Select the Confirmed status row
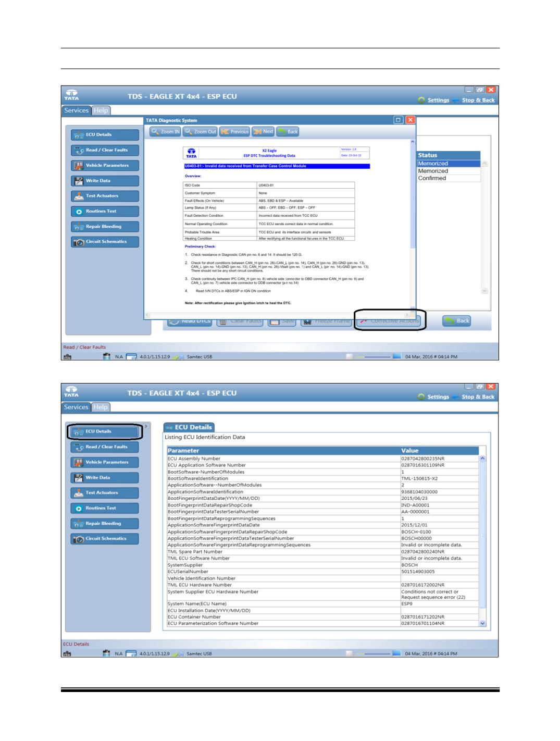This screenshot has height=741, width=560. point(449,178)
